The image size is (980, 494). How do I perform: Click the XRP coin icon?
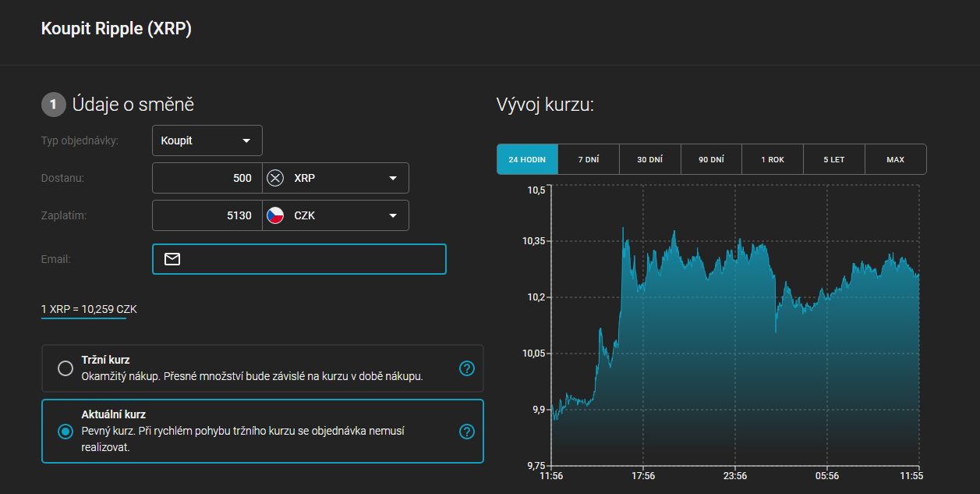tap(275, 178)
